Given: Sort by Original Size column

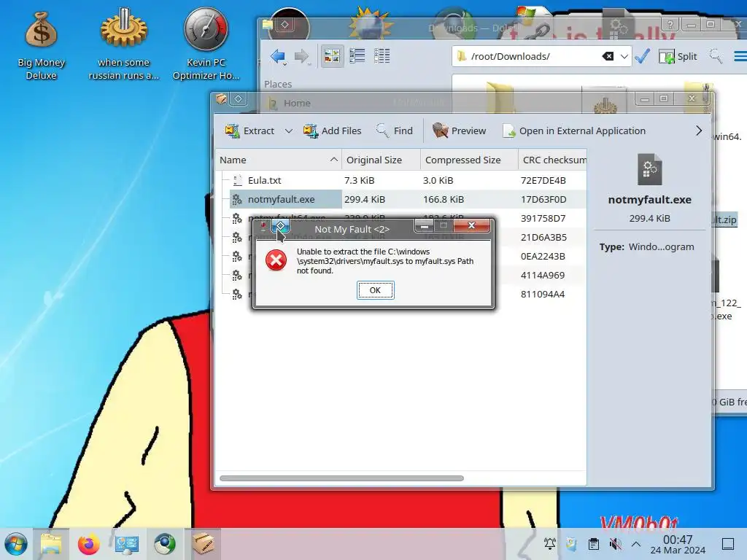Looking at the screenshot, I should [x=381, y=160].
